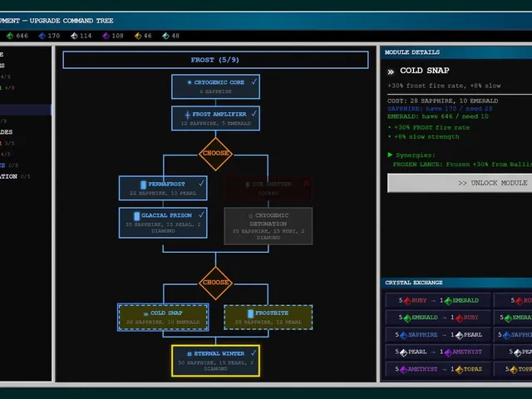Click the Frost Amplifier module icon
The image size is (532, 399).
(x=187, y=115)
